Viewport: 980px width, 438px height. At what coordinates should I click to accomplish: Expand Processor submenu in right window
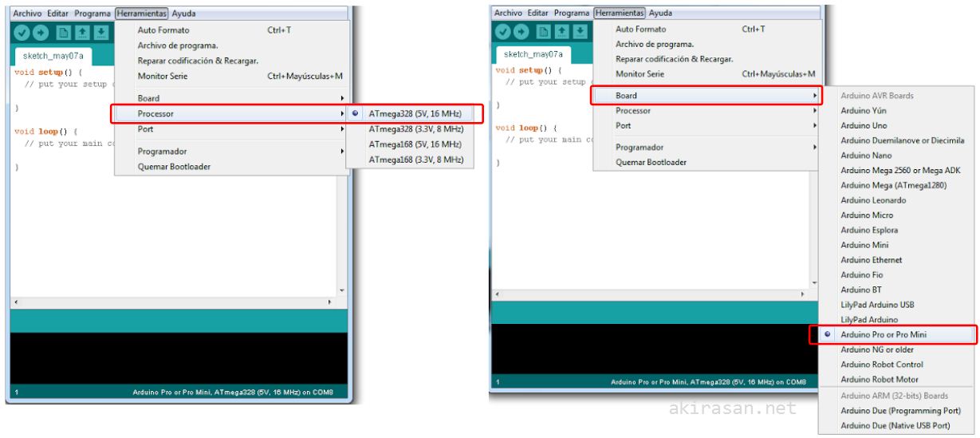click(x=707, y=111)
